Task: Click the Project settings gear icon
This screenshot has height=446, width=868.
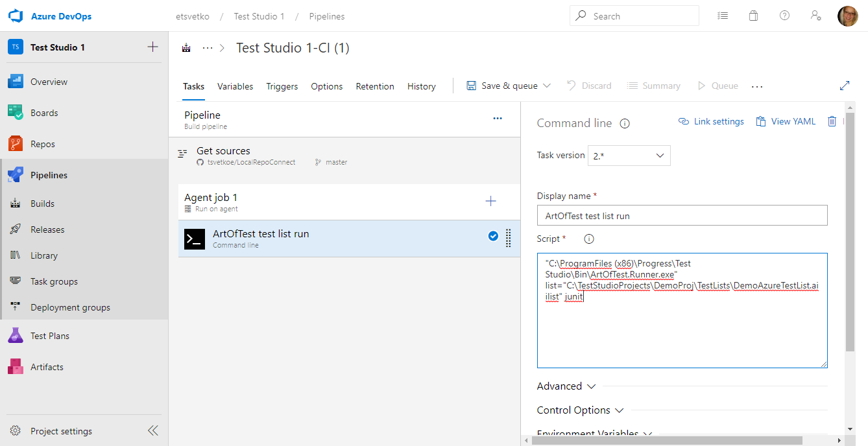Action: tap(16, 431)
